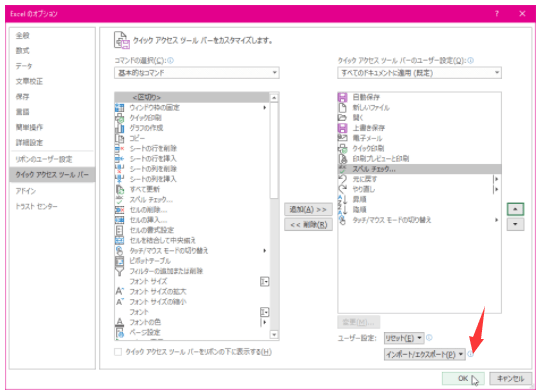Select the 自動保存 icon in toolbar list
Viewport: 539px width, 392px height.
[342, 97]
